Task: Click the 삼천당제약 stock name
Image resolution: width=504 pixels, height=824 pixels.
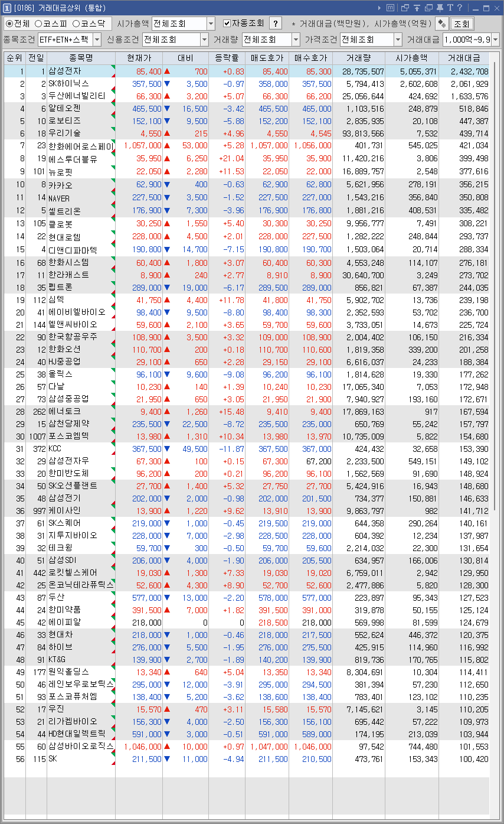Action: [x=69, y=424]
